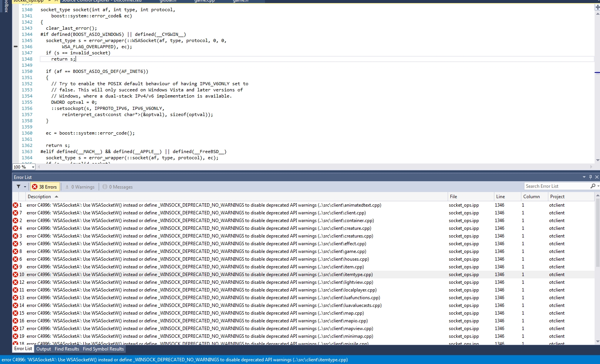
Task: Click the blue change marker on editor scrollbar
Action: [x=597, y=72]
